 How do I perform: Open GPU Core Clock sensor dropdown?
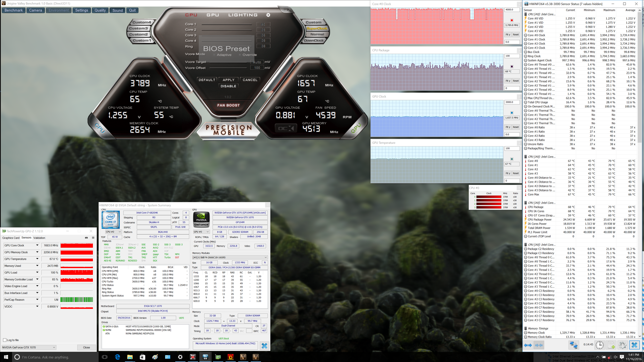point(37,245)
